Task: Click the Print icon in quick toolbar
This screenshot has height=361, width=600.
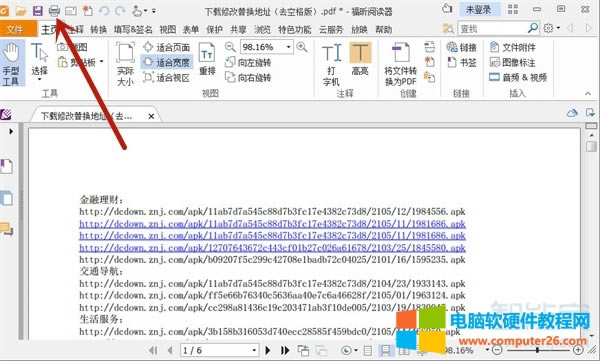Action: (54, 11)
